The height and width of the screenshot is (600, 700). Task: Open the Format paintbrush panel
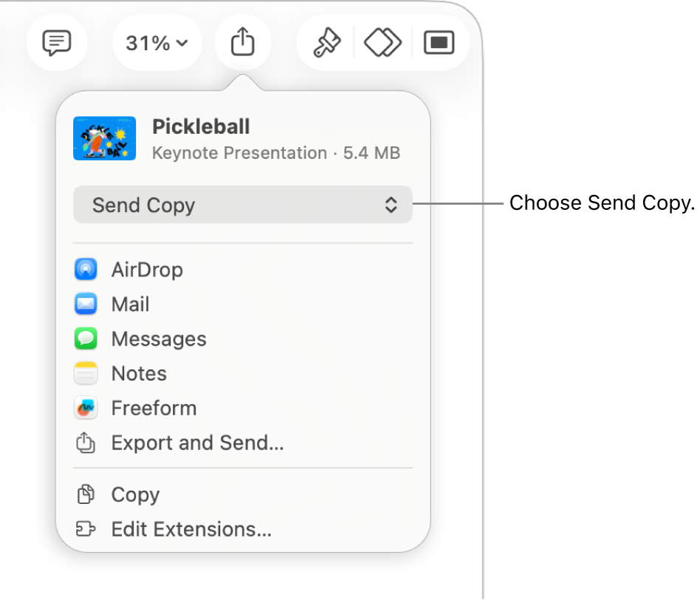coord(324,42)
